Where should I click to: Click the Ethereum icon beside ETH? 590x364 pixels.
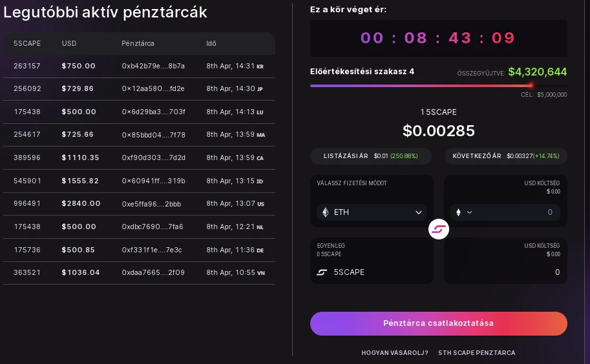[x=326, y=212]
